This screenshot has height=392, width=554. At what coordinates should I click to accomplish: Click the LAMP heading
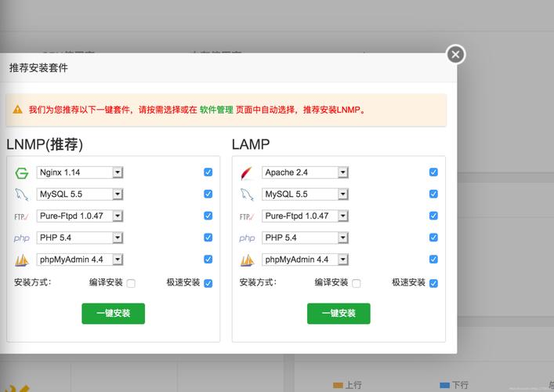(x=251, y=144)
